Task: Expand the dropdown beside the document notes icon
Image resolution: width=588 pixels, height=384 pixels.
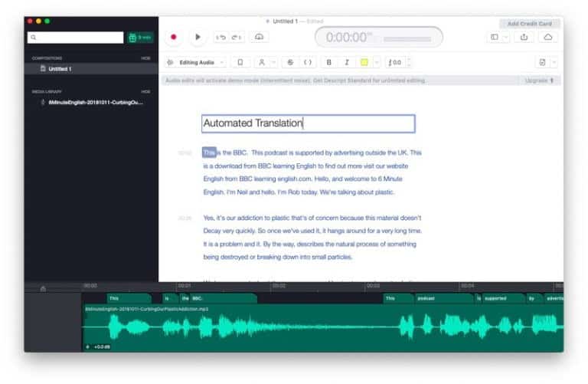Action: coord(554,62)
